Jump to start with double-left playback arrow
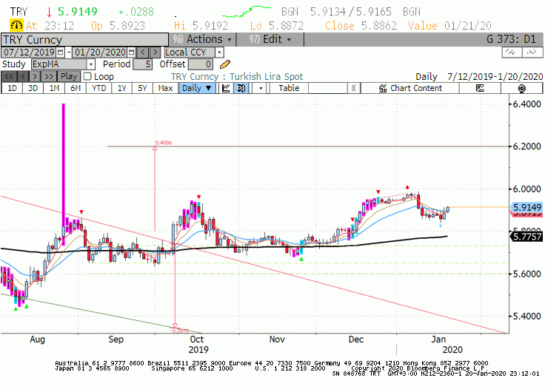Image resolution: width=545 pixels, height=392 pixels. pos(9,76)
